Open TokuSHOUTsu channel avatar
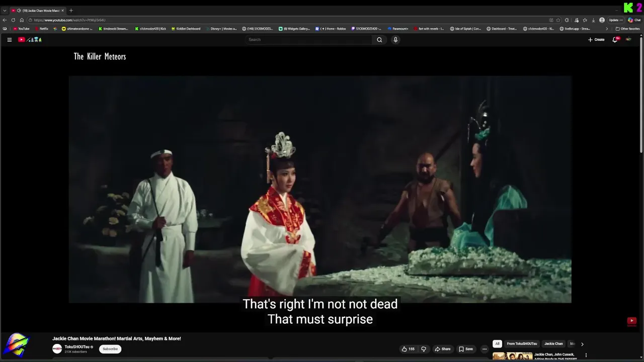Screen dimensions: 644x362 tap(57, 349)
